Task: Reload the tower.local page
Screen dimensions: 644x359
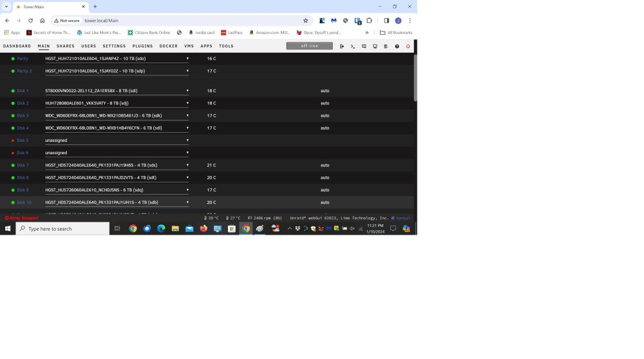Action: click(x=30, y=21)
